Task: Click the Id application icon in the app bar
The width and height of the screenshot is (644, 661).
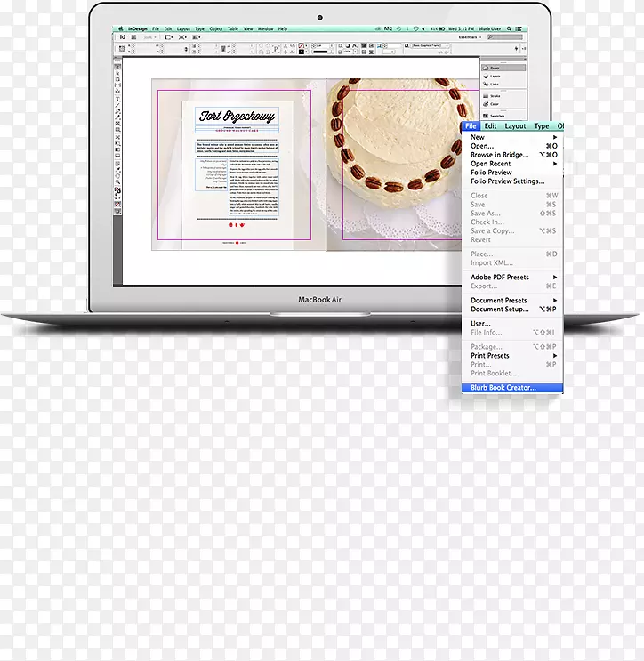Action: click(122, 37)
